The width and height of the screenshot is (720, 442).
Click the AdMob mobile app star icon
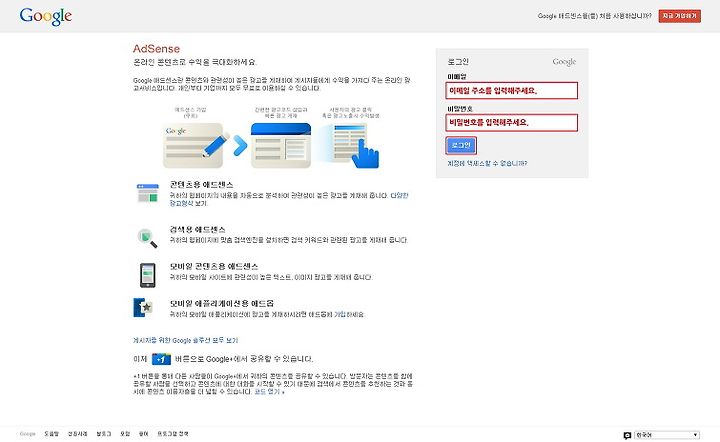[143, 308]
